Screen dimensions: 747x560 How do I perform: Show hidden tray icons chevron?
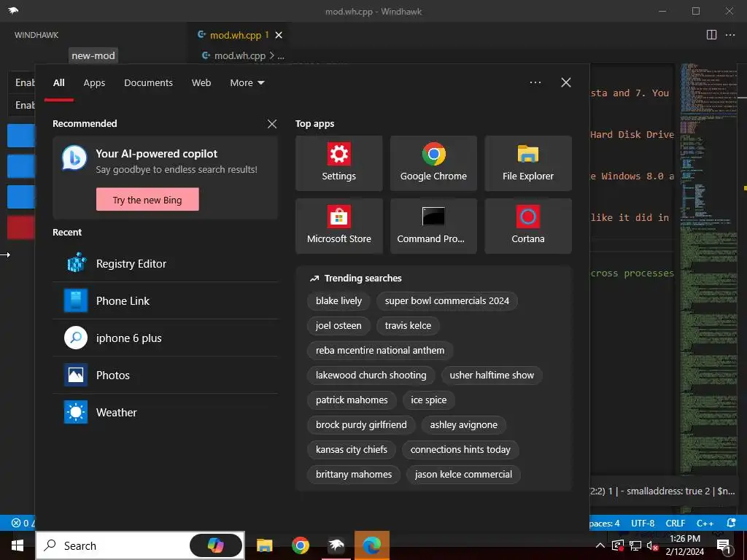coord(600,545)
